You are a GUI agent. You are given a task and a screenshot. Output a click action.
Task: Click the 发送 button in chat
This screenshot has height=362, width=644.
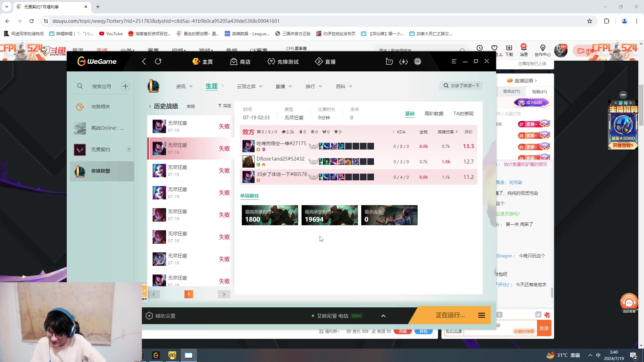[x=544, y=328]
